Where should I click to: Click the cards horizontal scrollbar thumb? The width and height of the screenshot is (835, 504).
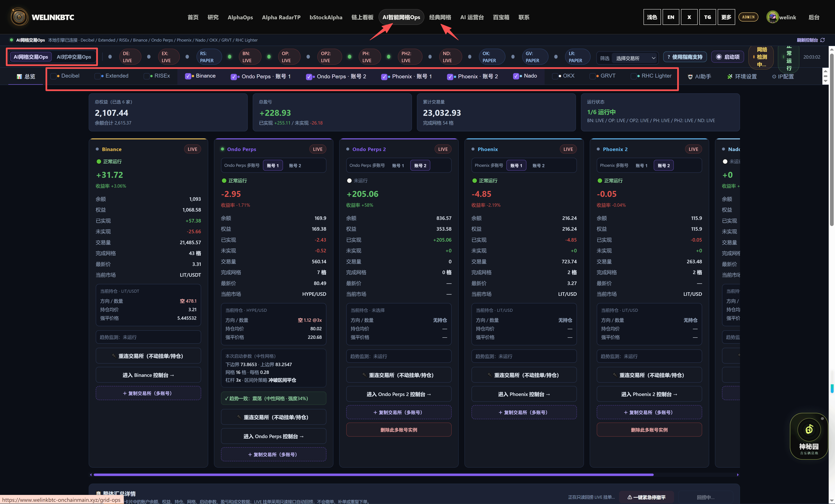(x=374, y=474)
